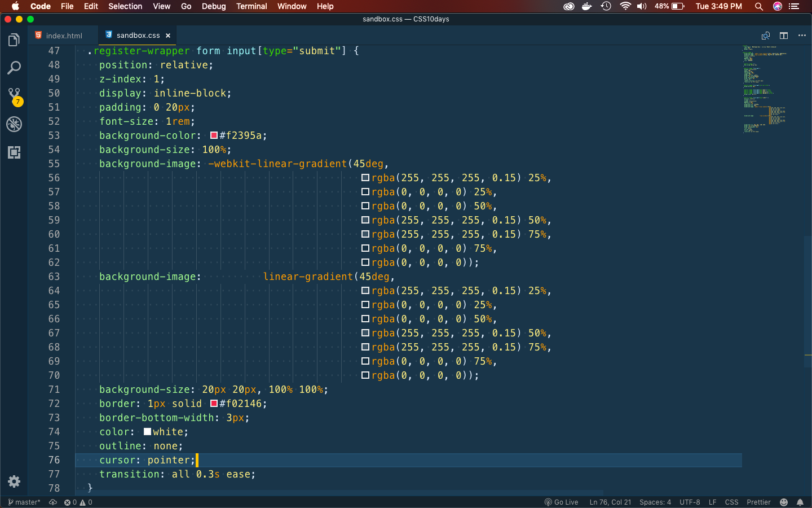Click Prettier in the status bar
The width and height of the screenshot is (812, 508).
[x=758, y=502]
